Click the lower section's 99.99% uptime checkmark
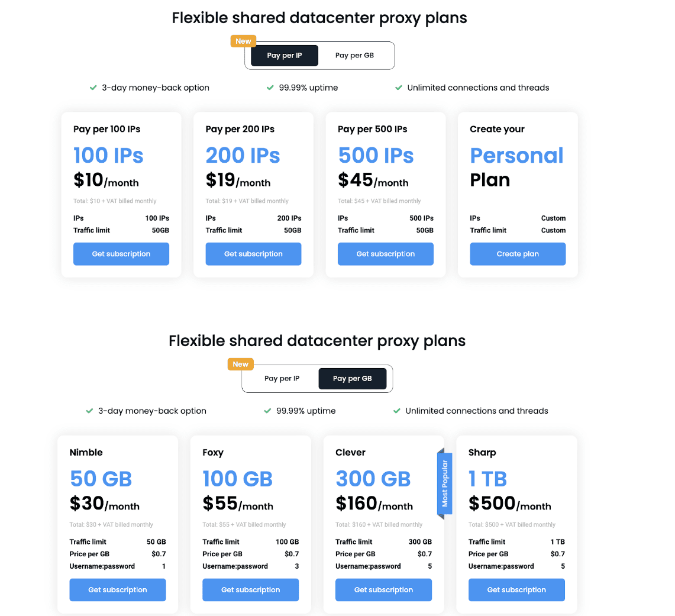This screenshot has height=616, width=675. tap(267, 411)
